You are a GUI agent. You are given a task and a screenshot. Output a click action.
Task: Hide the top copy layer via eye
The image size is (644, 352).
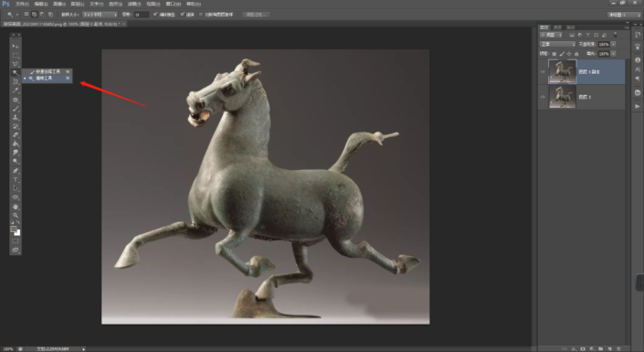pyautogui.click(x=543, y=71)
